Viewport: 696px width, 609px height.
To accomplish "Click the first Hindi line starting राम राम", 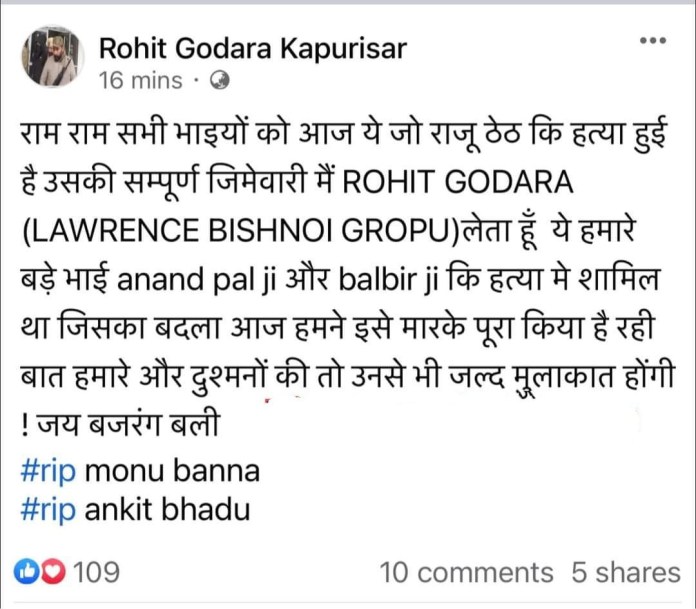I will (344, 134).
